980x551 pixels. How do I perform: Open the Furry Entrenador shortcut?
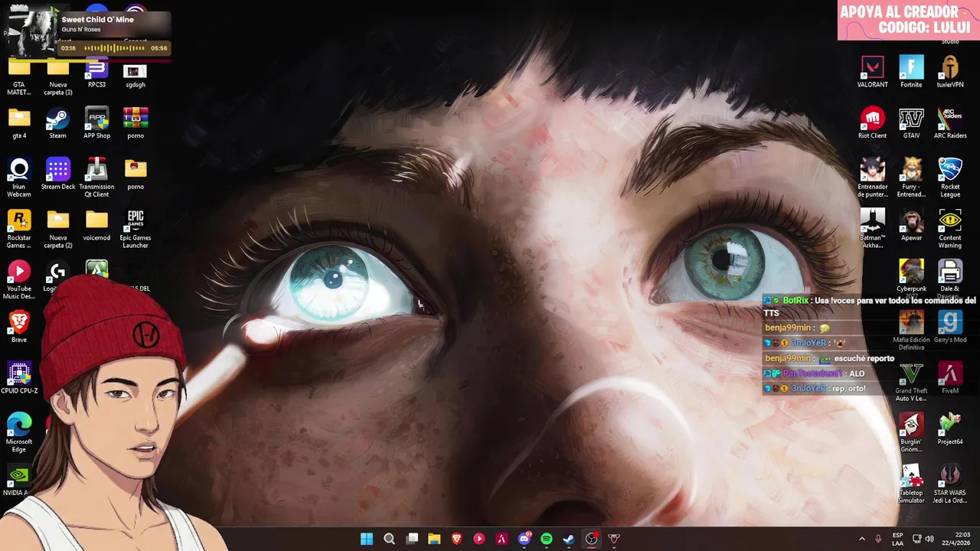click(911, 178)
